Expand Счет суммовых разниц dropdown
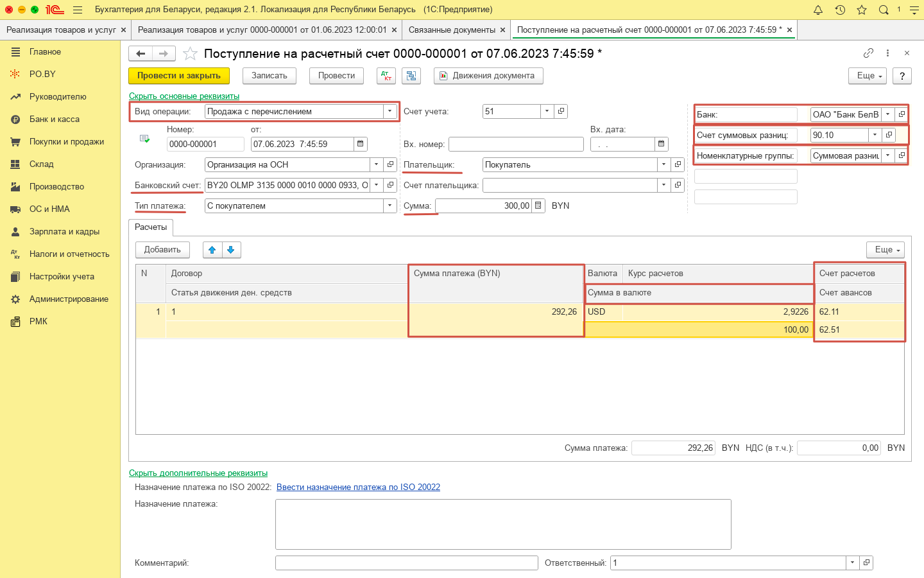This screenshot has height=578, width=924. pyautogui.click(x=875, y=135)
